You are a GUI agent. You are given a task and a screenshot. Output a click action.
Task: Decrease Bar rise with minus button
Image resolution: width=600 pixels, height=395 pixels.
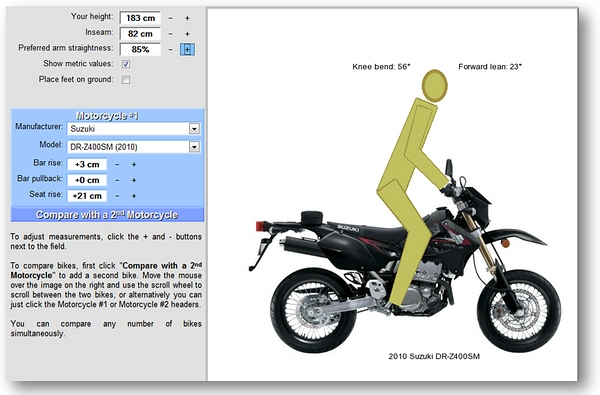117,164
